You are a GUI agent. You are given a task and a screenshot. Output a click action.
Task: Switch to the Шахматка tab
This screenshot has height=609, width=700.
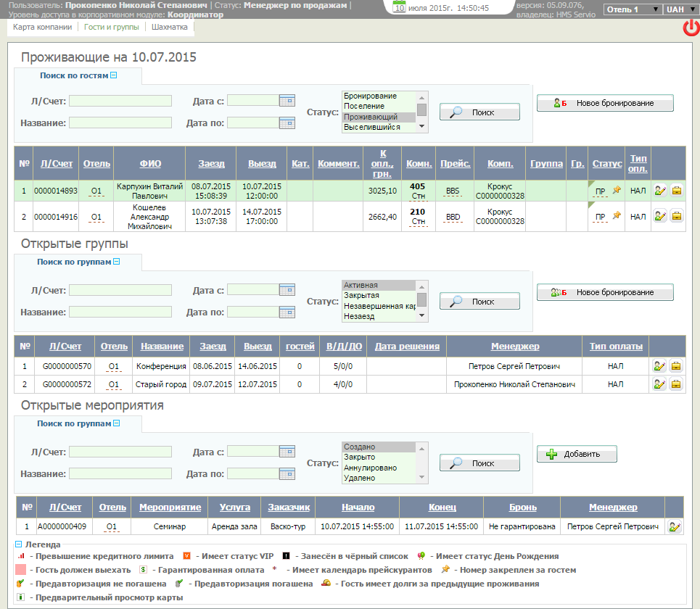pyautogui.click(x=170, y=27)
